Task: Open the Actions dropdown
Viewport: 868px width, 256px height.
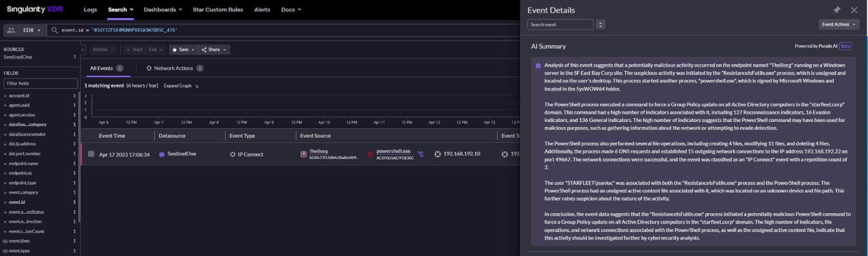Action: click(x=103, y=49)
